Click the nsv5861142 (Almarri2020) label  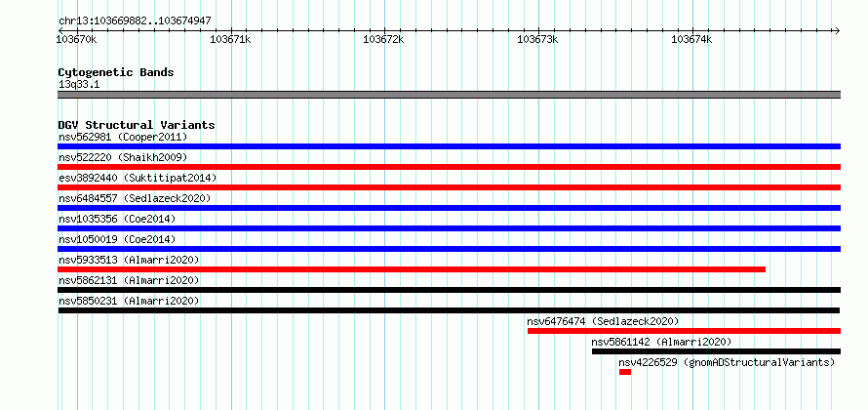tap(661, 342)
